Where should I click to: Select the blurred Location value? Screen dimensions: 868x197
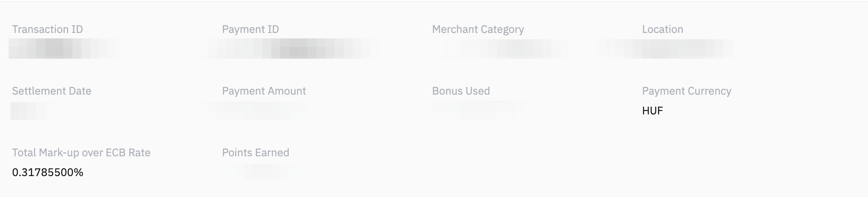[665, 49]
